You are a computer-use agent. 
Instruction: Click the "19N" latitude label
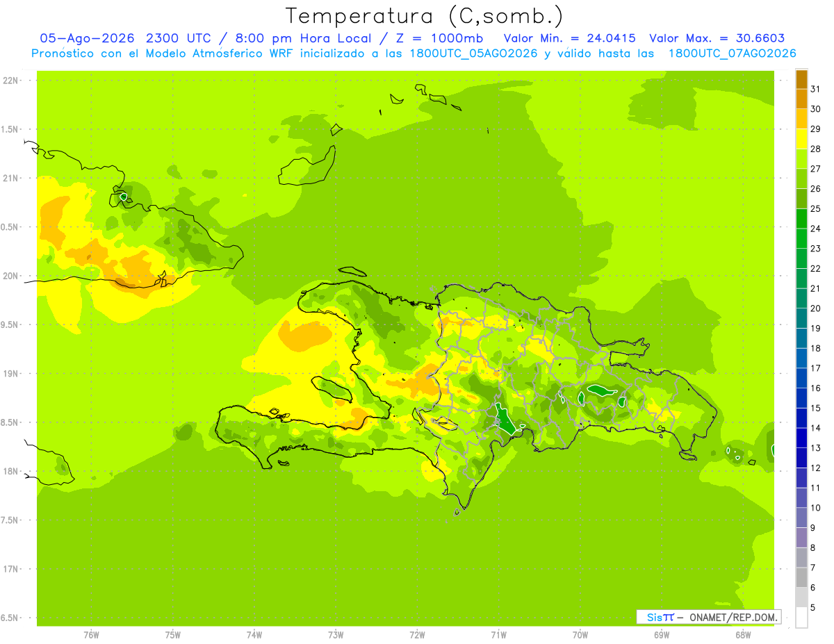coord(10,374)
